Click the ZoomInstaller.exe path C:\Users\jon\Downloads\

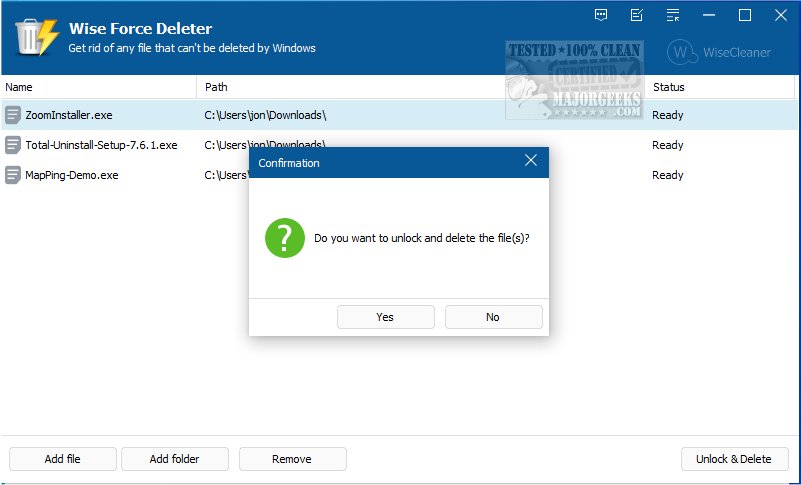pos(265,116)
